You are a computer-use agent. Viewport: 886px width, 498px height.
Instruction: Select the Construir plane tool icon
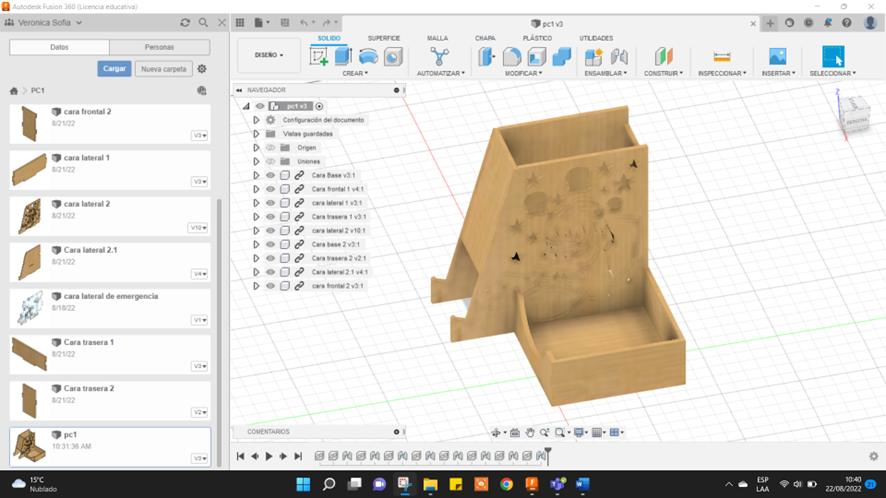663,57
